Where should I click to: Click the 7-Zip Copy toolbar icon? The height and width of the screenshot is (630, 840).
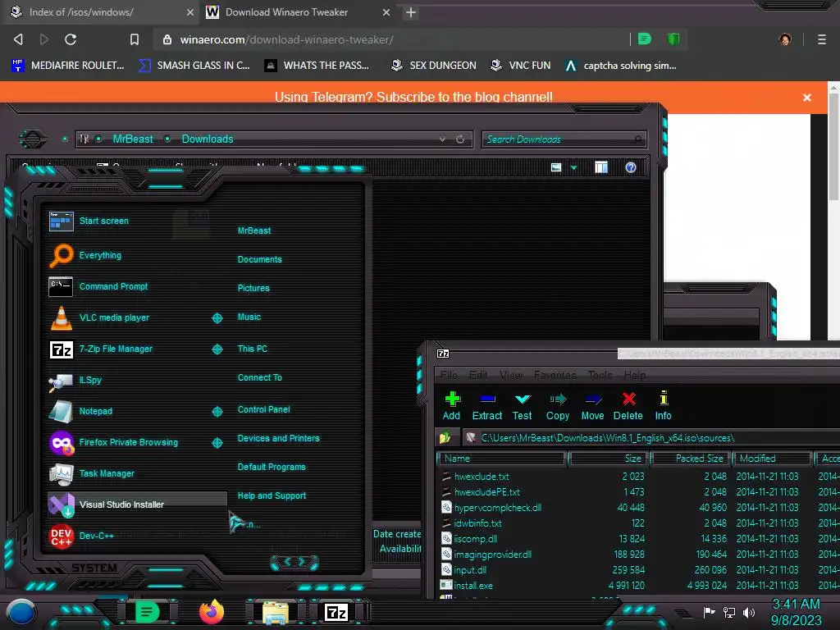point(557,405)
